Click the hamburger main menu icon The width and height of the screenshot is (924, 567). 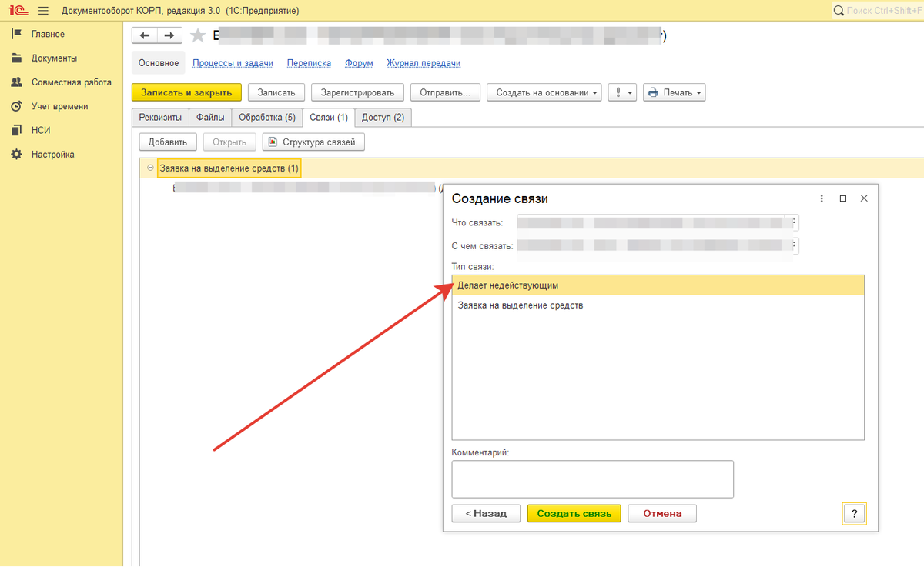click(x=42, y=11)
